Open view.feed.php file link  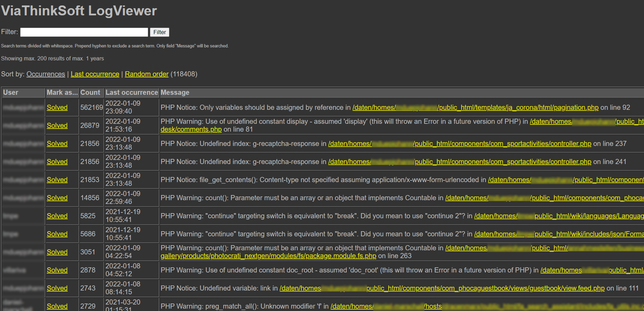[x=442, y=288]
